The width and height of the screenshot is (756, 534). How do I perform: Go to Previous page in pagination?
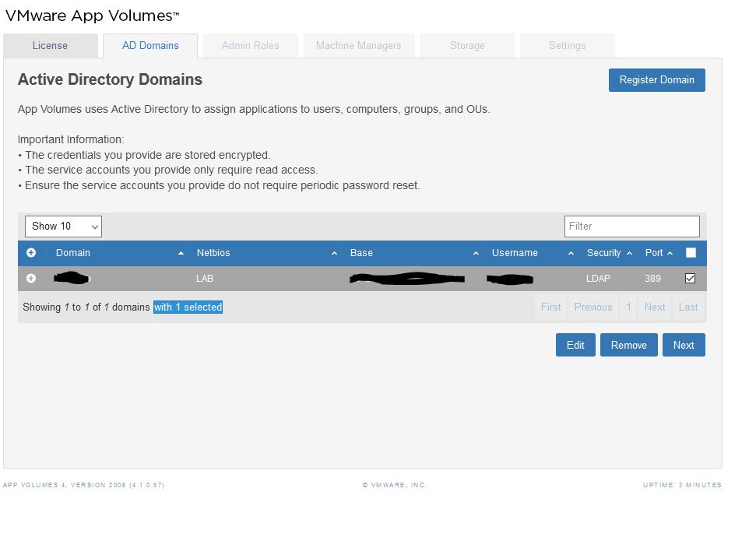pyautogui.click(x=593, y=307)
